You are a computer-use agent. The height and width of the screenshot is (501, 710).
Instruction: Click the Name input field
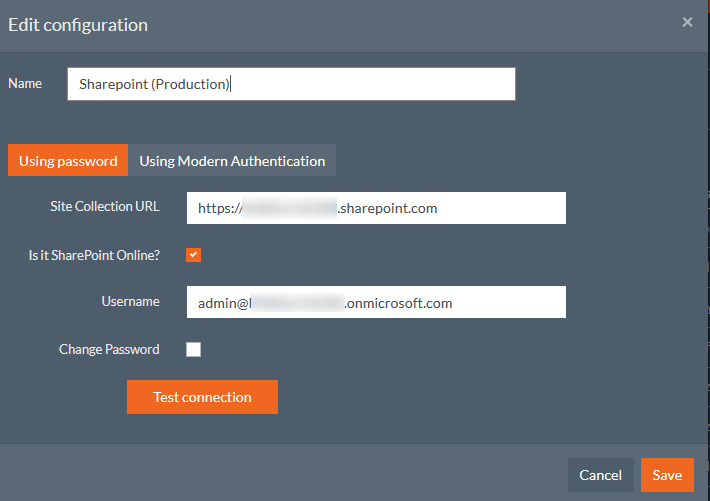[291, 84]
